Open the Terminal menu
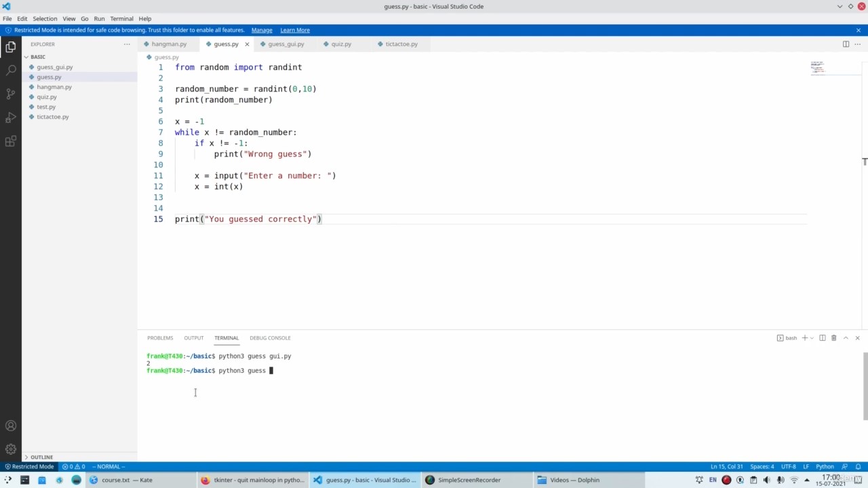 point(121,18)
